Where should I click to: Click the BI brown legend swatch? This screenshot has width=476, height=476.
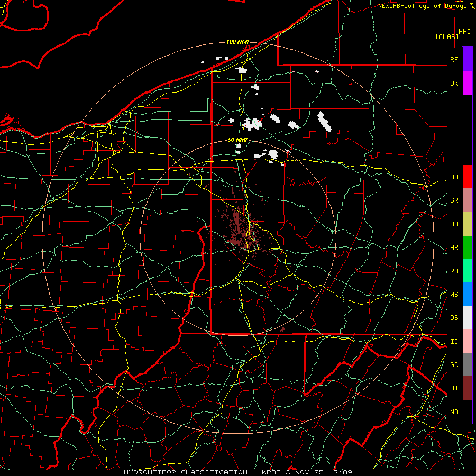pyautogui.click(x=467, y=388)
